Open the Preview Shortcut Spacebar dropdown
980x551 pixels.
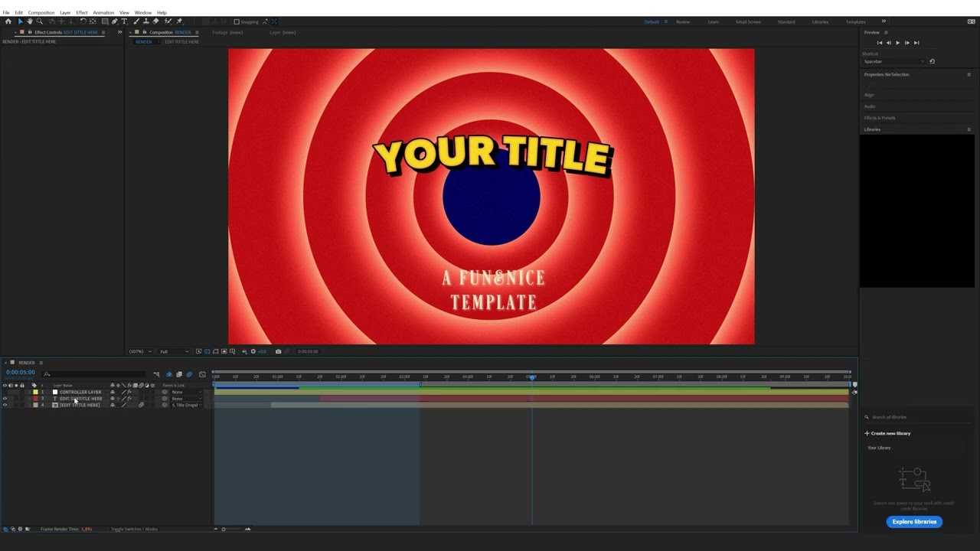(x=894, y=61)
